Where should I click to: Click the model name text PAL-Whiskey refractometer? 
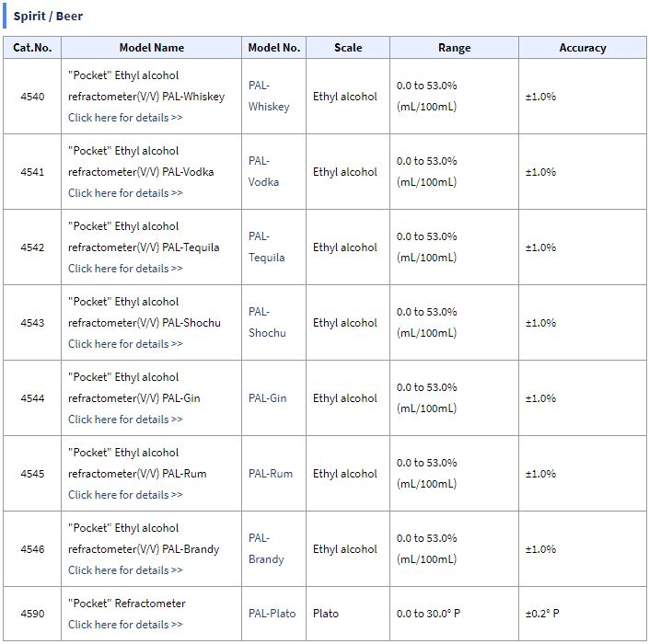click(x=146, y=86)
